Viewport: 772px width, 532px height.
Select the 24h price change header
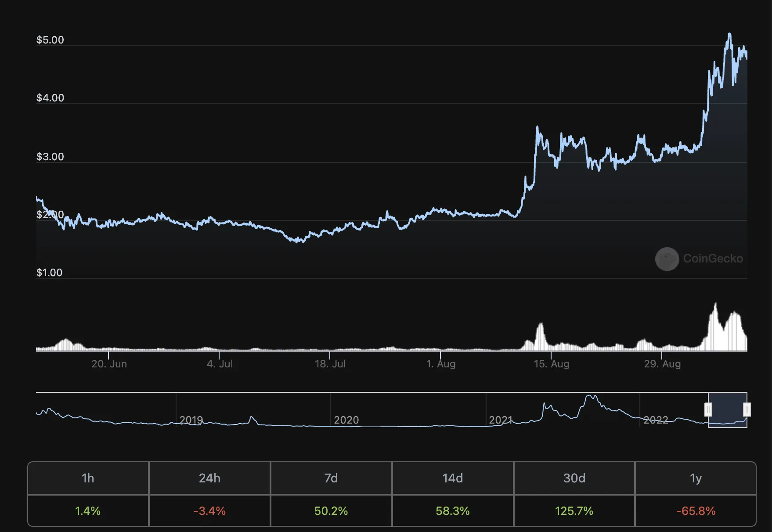209,478
